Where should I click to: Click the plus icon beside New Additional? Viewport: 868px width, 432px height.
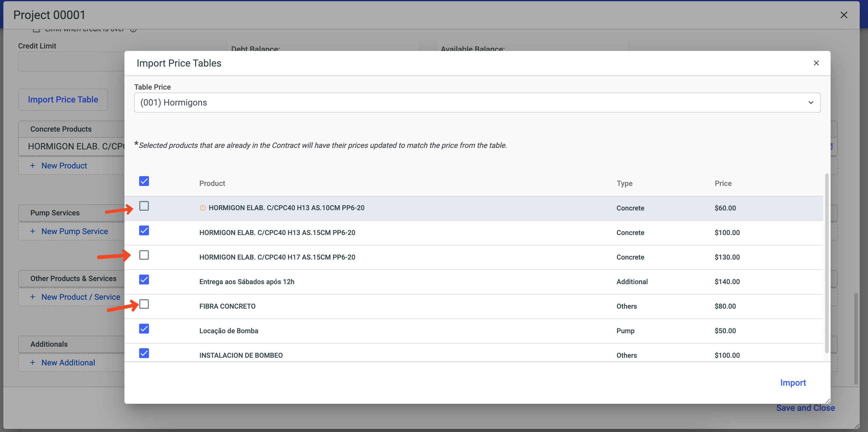coord(32,363)
